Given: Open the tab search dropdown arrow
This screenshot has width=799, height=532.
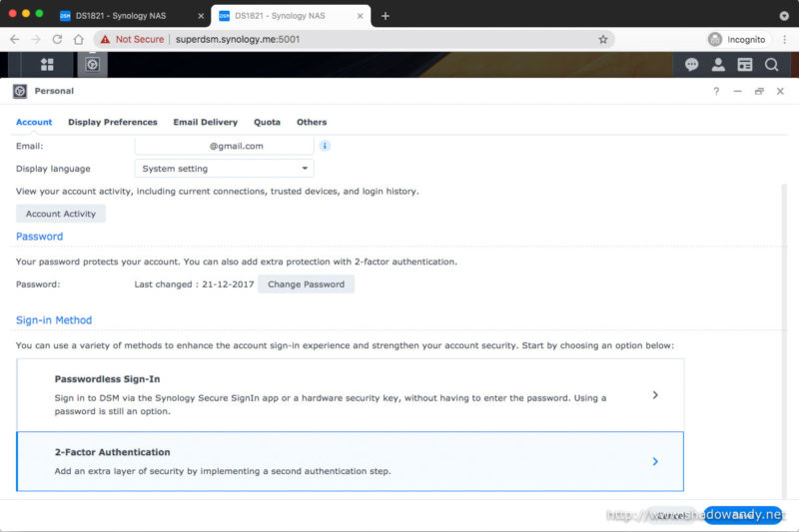Looking at the screenshot, I should coord(784,16).
